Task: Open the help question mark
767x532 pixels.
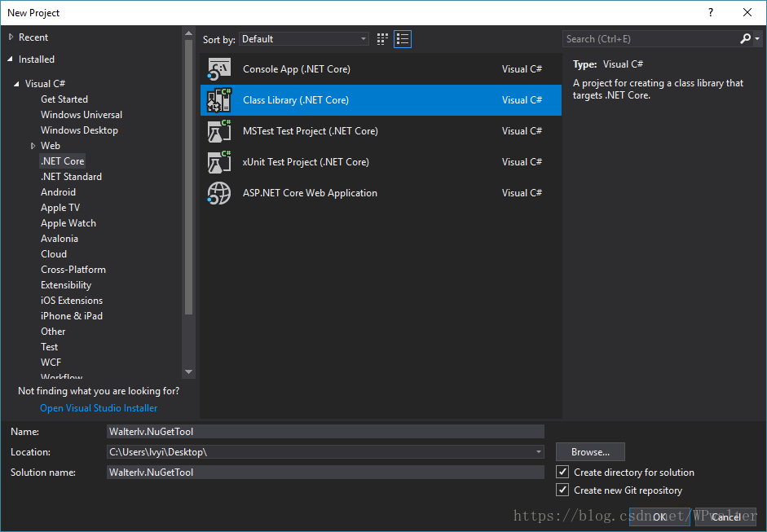Action: pos(711,13)
